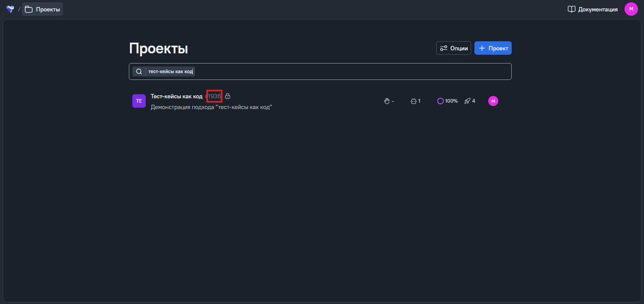This screenshot has height=304, width=644.
Task: Click the automated test cases robot icon
Action: (413, 101)
